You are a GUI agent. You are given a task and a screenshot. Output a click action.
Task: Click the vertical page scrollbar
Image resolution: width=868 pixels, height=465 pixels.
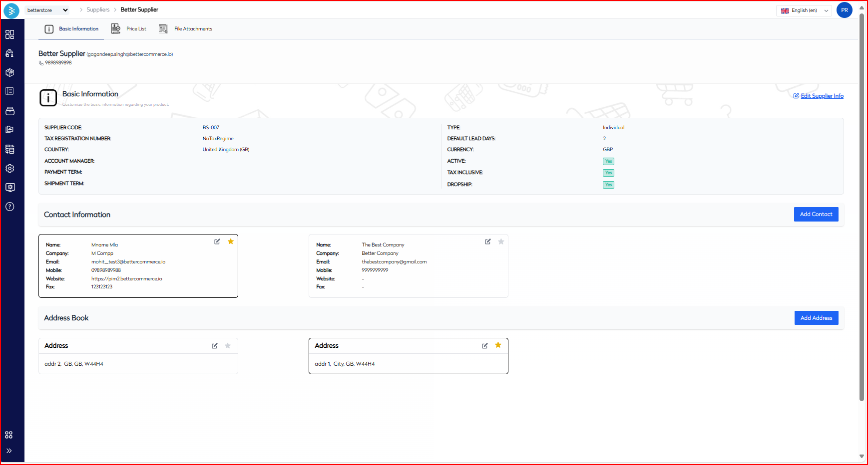tap(862, 210)
